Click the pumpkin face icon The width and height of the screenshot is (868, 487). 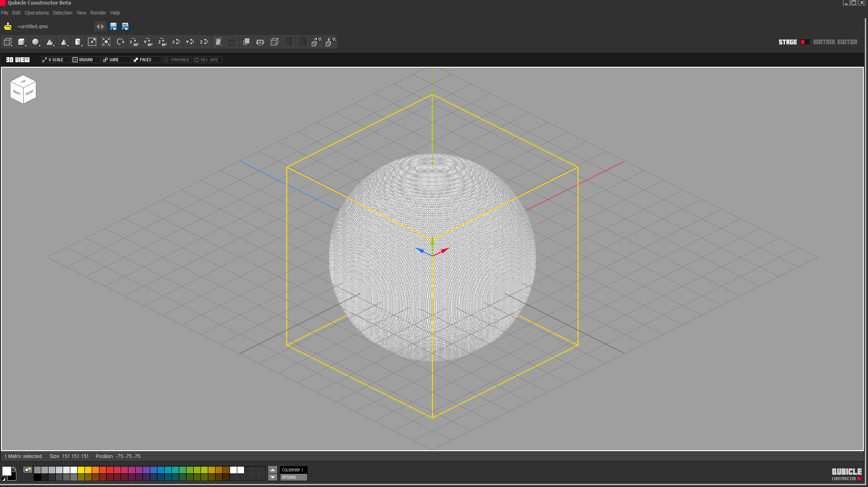click(x=260, y=42)
